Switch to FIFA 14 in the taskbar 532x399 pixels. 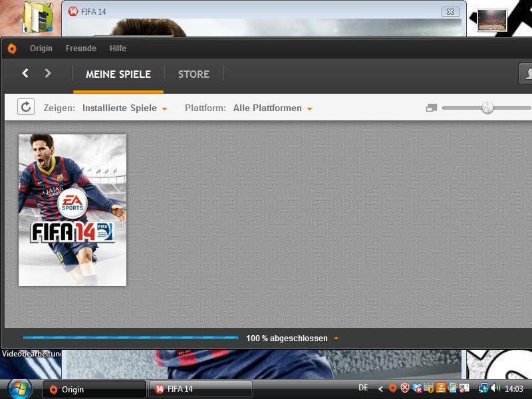pos(201,389)
